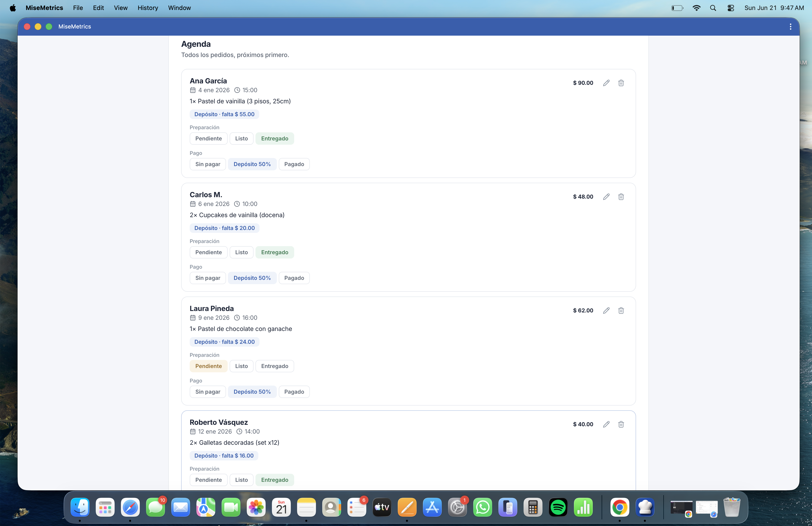Delete Laura Pineda's order with trash icon
Viewport: 812px width, 526px height.
pyautogui.click(x=621, y=310)
